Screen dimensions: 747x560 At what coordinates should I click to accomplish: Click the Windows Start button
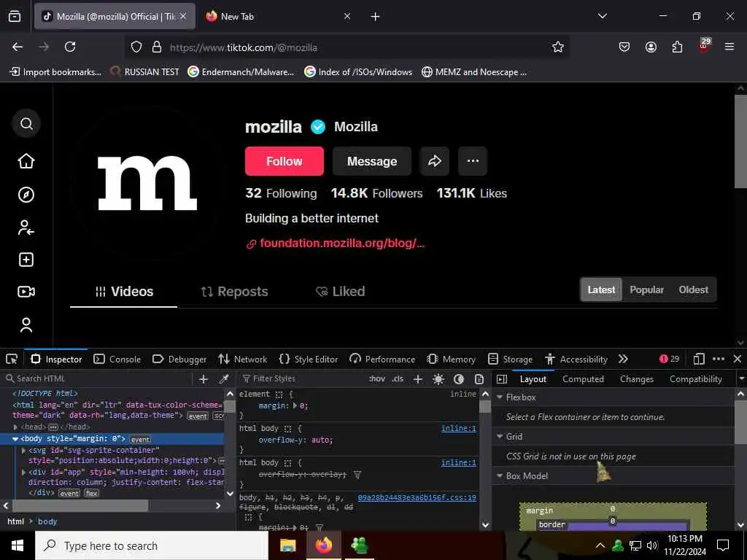18,545
